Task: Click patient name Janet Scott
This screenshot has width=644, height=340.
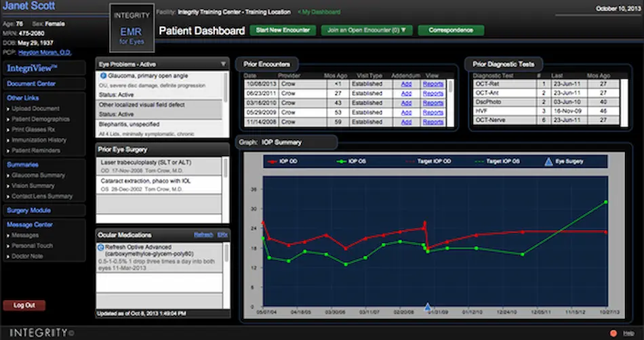Action: [28, 6]
